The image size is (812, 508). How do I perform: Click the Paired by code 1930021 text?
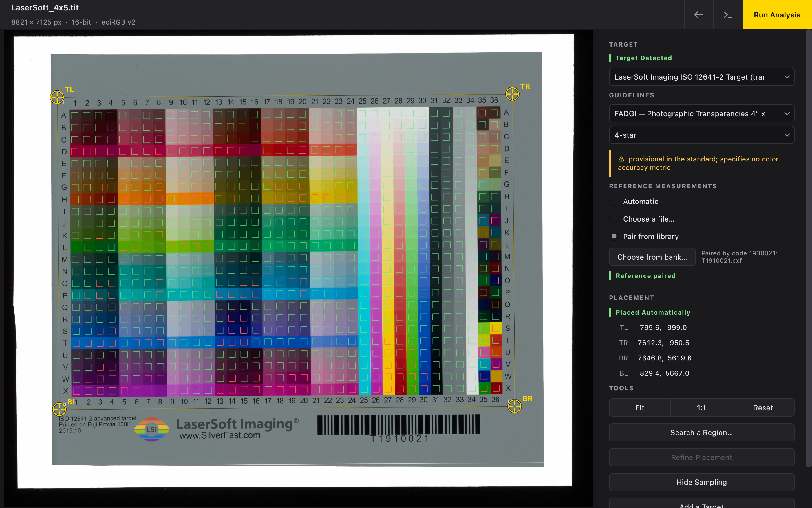point(739,257)
